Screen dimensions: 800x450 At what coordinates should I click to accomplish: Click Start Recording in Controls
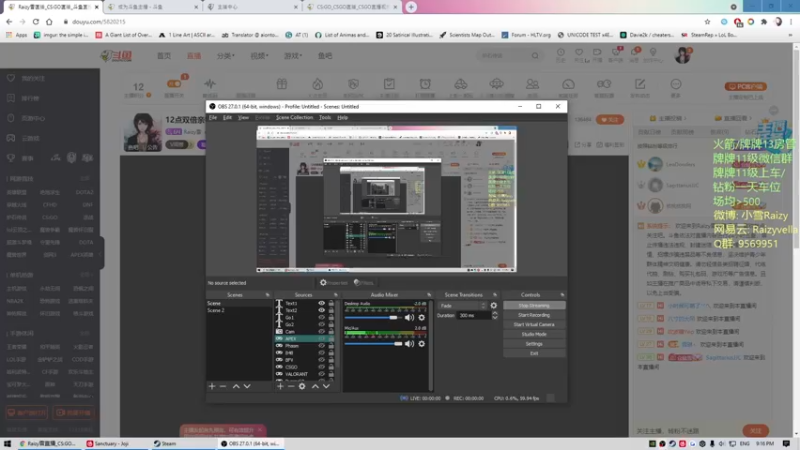534,315
